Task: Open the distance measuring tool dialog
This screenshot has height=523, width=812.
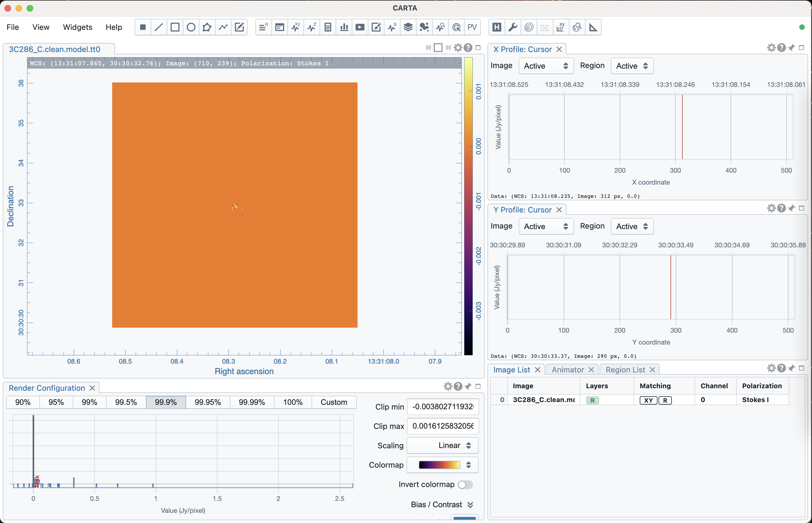Action: [593, 27]
